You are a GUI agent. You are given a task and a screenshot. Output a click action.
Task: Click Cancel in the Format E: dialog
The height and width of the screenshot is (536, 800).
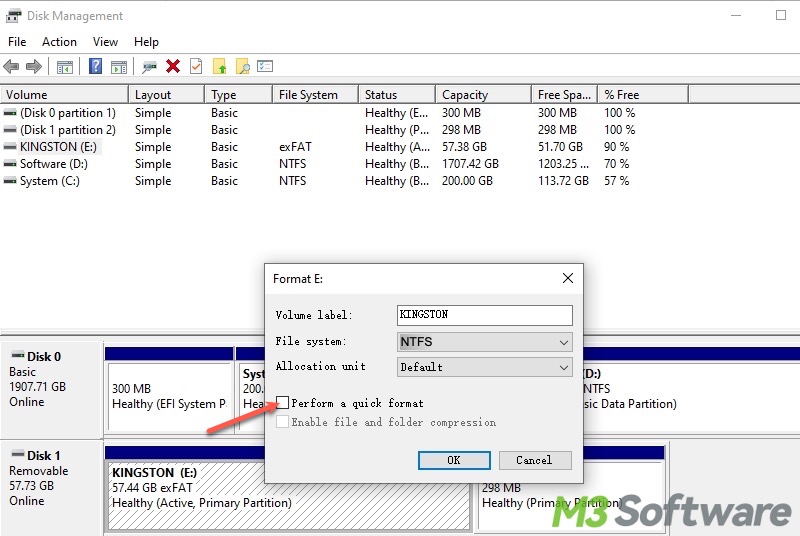click(535, 460)
